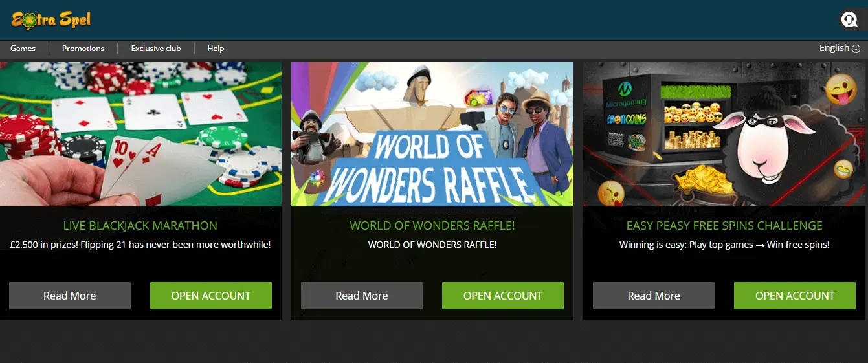Open the Help menu item
The image size is (868, 363).
216,49
